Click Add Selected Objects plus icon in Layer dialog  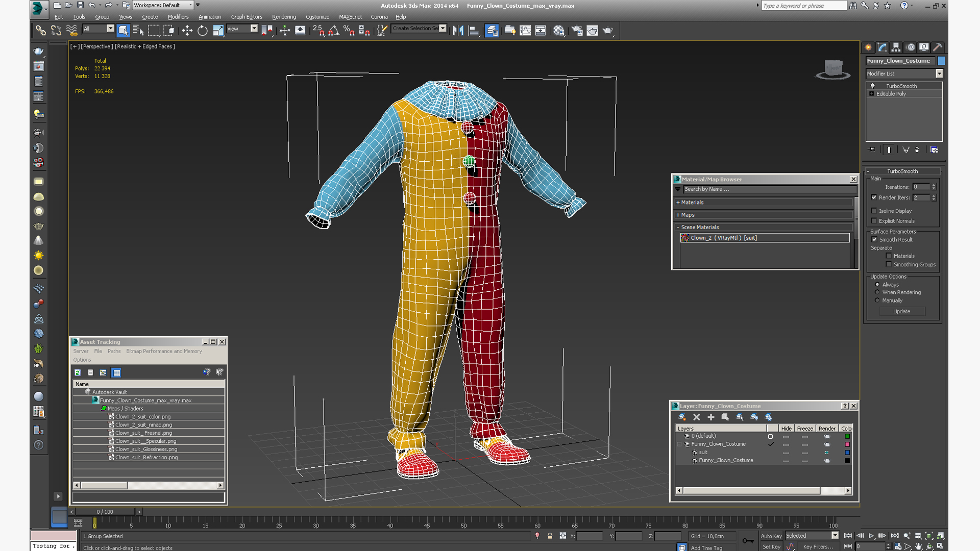coord(710,417)
